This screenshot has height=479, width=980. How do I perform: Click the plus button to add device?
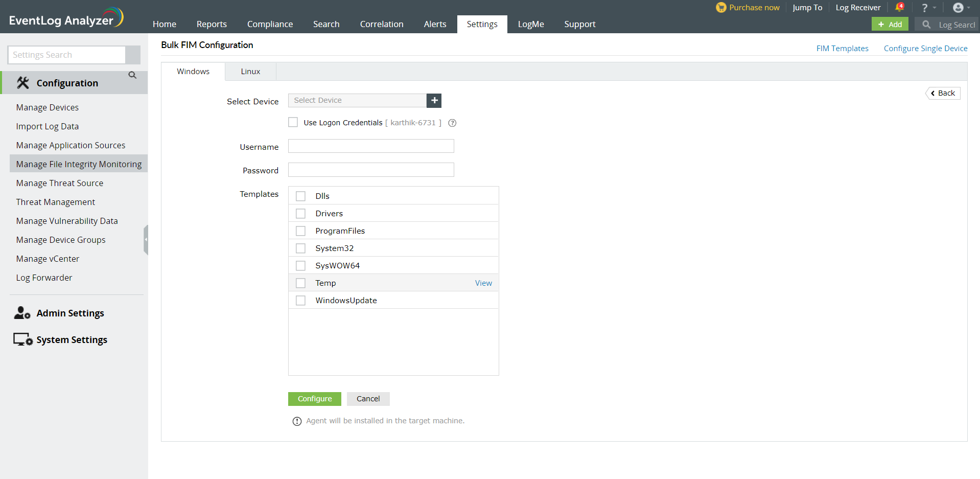point(434,101)
